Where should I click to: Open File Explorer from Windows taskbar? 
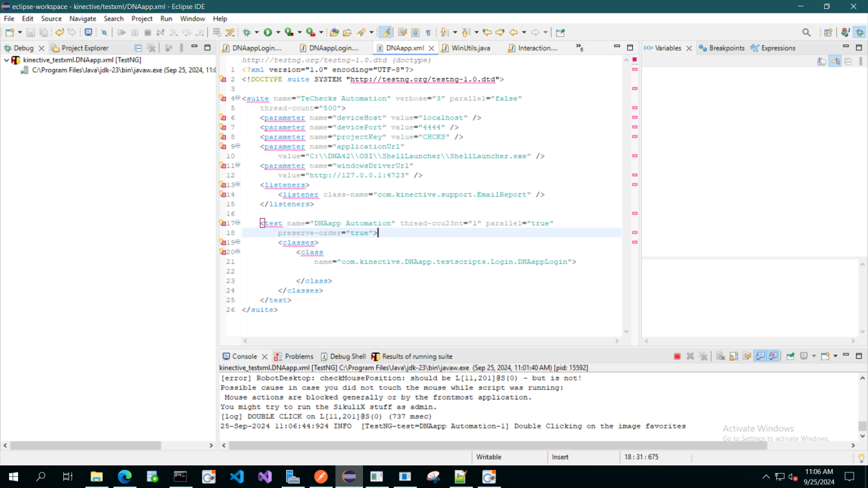coord(96,477)
